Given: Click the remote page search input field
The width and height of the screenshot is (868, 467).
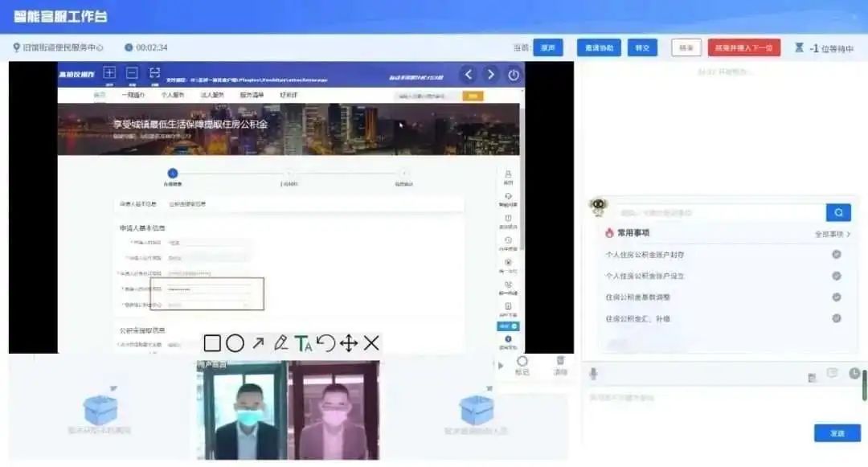Looking at the screenshot, I should pos(428,96).
